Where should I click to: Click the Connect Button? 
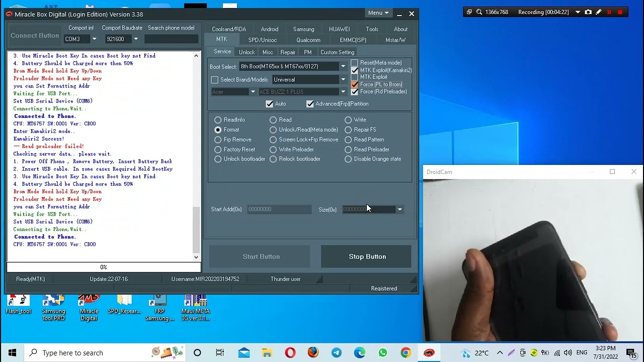35,35
